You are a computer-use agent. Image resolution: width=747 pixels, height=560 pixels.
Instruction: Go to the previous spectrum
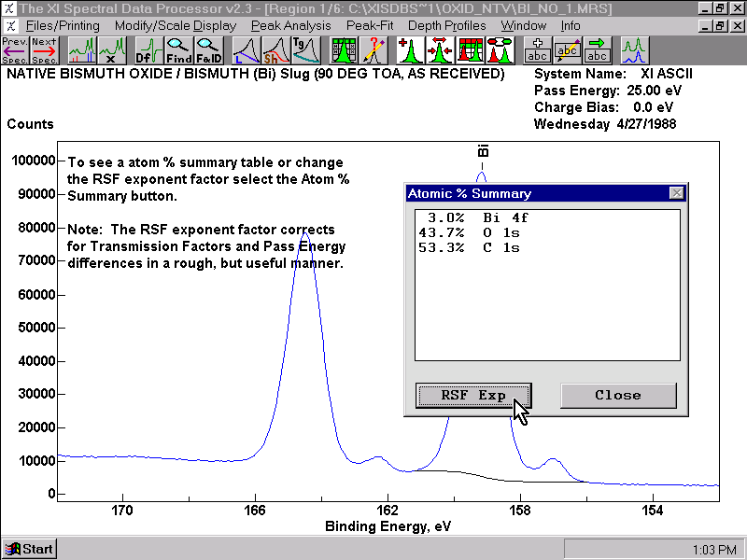point(15,50)
